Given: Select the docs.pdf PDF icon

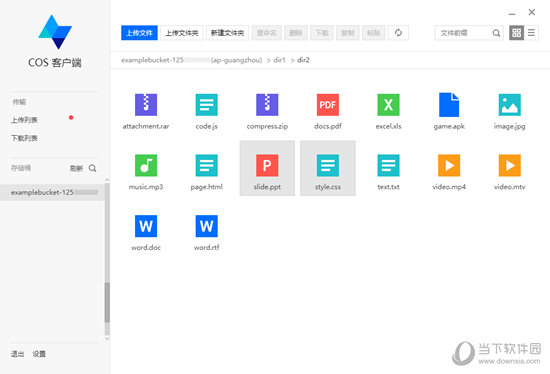Looking at the screenshot, I should [x=328, y=105].
